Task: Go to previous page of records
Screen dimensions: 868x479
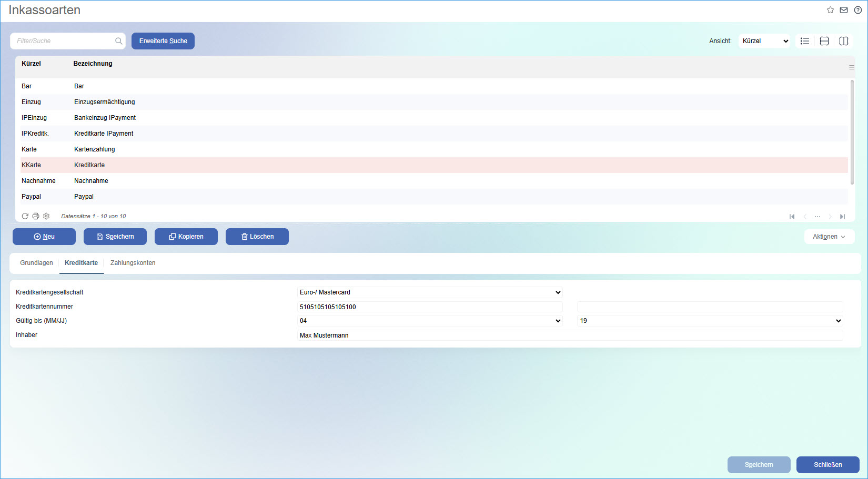Action: tap(805, 217)
